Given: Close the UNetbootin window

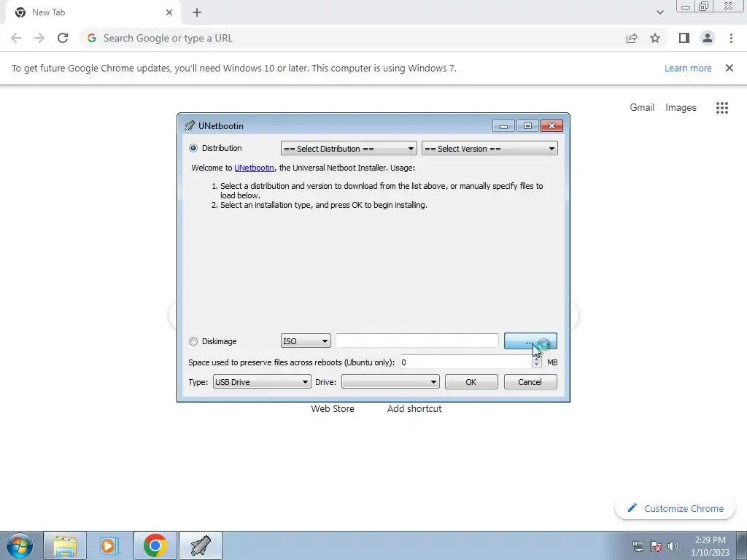Looking at the screenshot, I should click(x=551, y=125).
